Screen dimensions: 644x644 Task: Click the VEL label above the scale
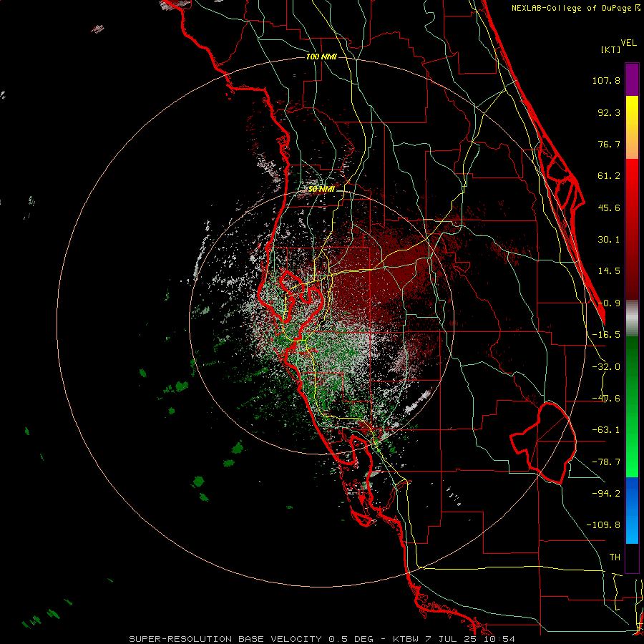(x=628, y=43)
